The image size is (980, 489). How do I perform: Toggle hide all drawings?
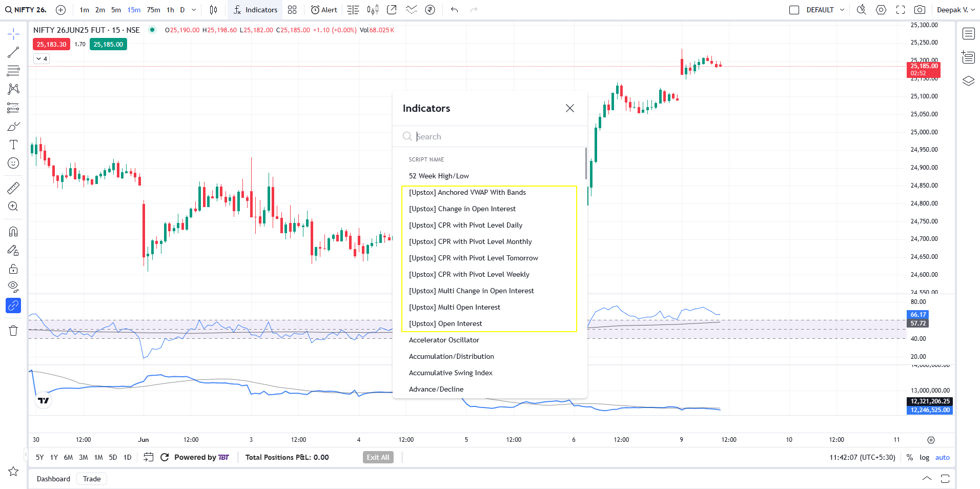[x=13, y=287]
